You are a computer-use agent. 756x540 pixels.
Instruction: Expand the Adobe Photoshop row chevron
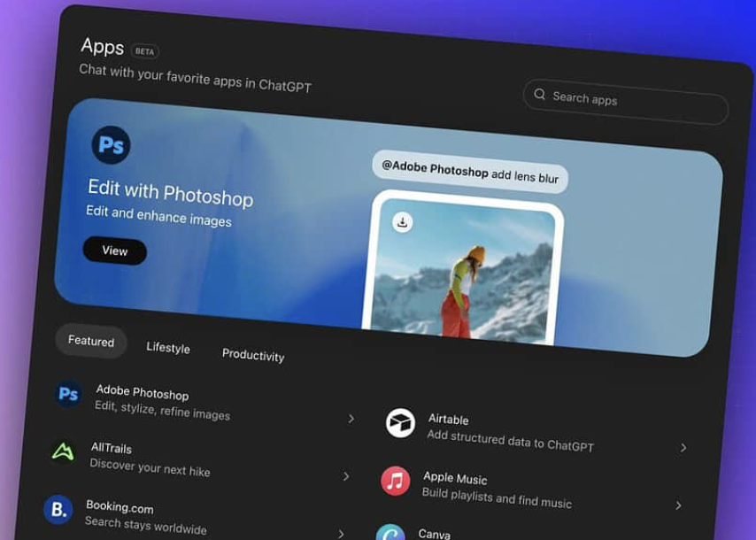[x=351, y=419]
